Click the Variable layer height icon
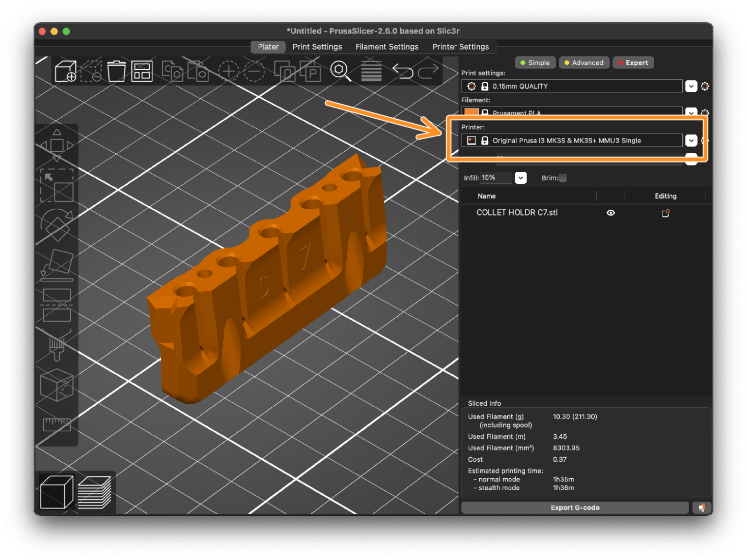This screenshot has width=747, height=560. [371, 71]
